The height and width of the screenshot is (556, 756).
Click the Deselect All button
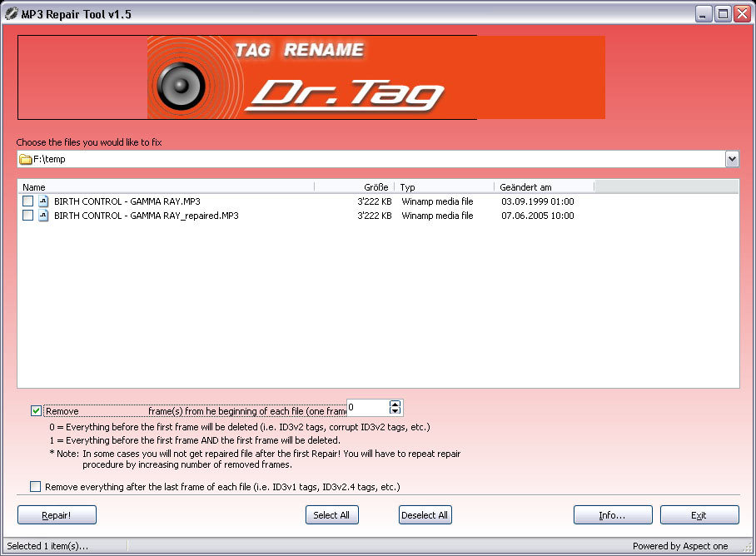(x=425, y=514)
